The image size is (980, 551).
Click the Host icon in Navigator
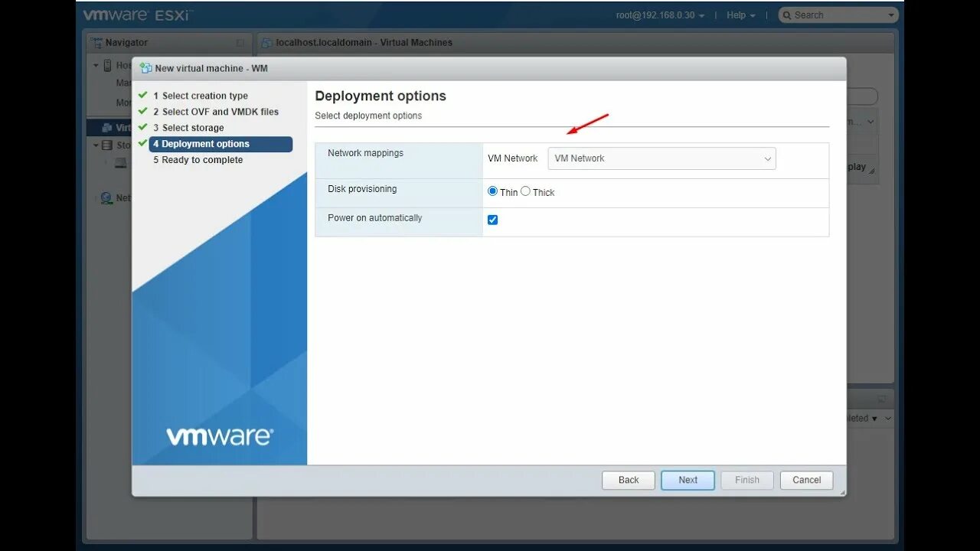point(107,66)
